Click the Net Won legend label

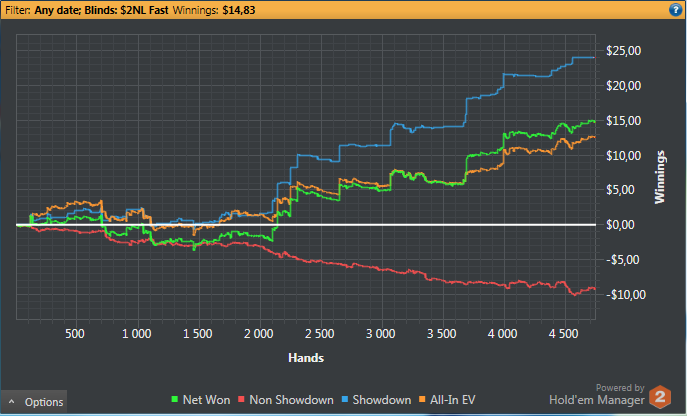click(x=206, y=400)
